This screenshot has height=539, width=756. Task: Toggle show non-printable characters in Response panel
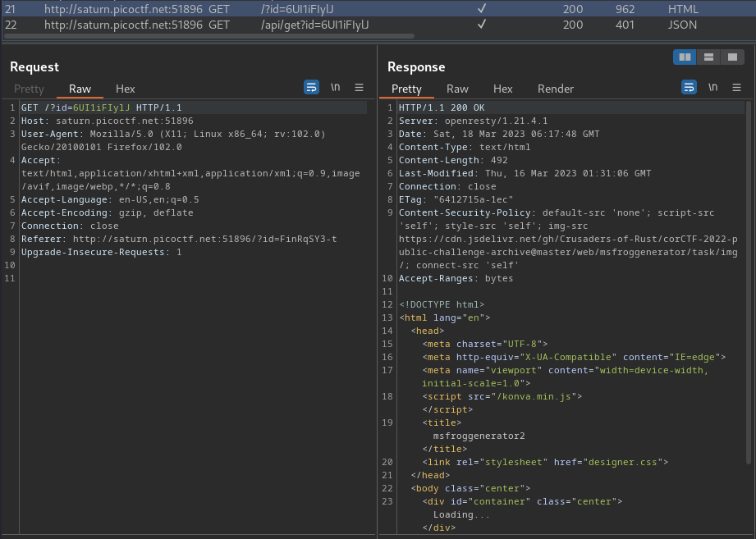713,87
